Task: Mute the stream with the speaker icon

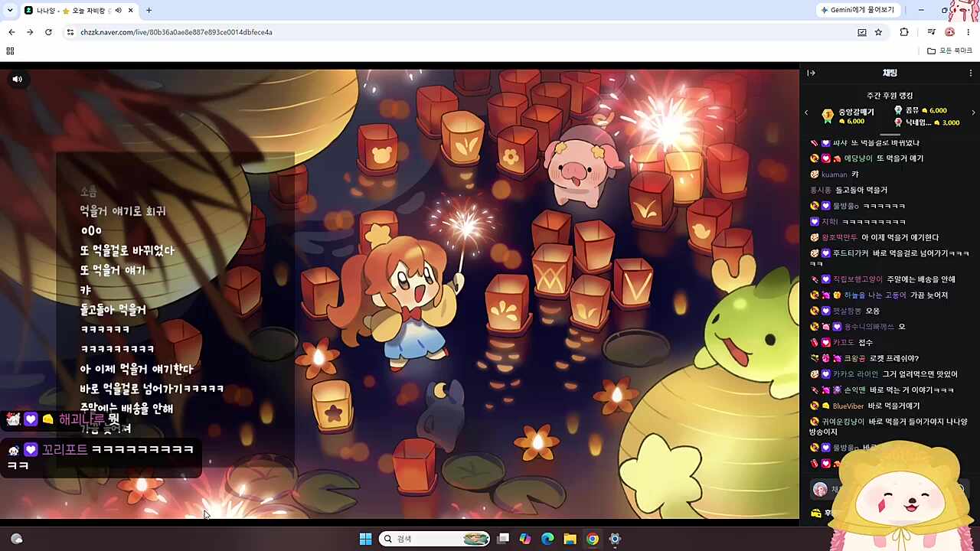Action: pyautogui.click(x=17, y=79)
